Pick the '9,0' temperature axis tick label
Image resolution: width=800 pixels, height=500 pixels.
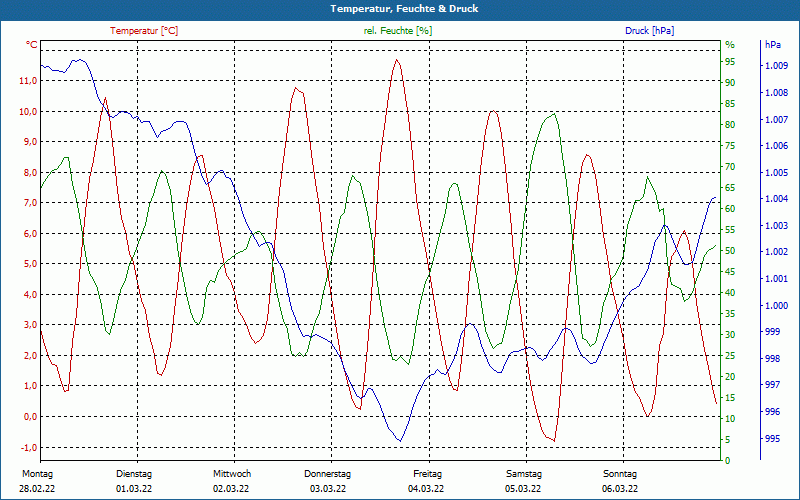(31, 141)
